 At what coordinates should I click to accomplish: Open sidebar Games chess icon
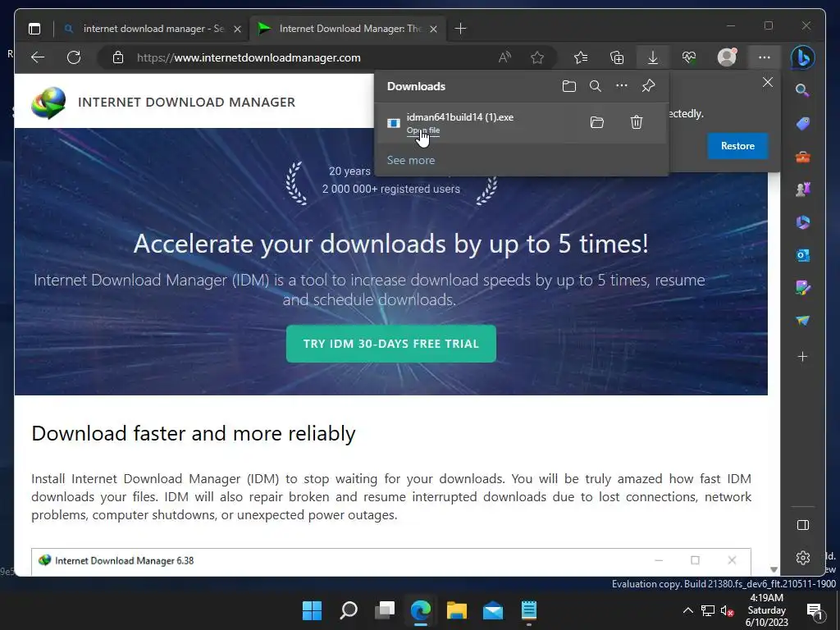click(802, 189)
